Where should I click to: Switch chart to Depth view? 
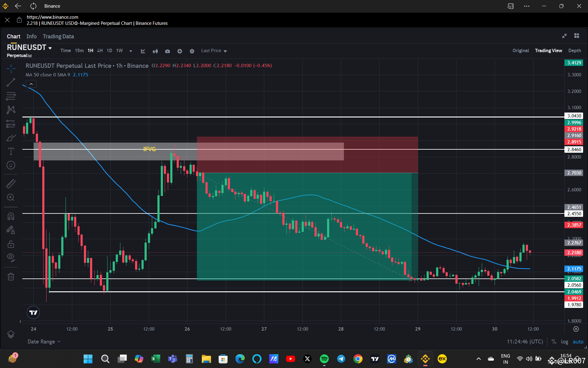point(575,51)
